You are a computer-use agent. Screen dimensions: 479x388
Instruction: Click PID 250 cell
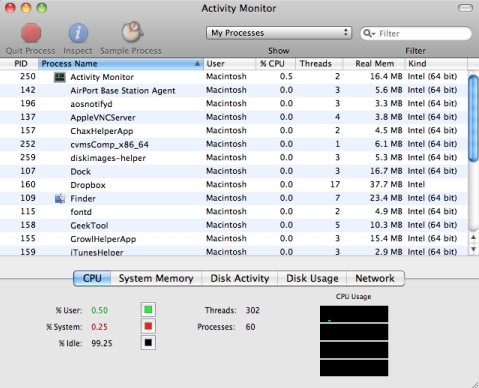[28, 77]
